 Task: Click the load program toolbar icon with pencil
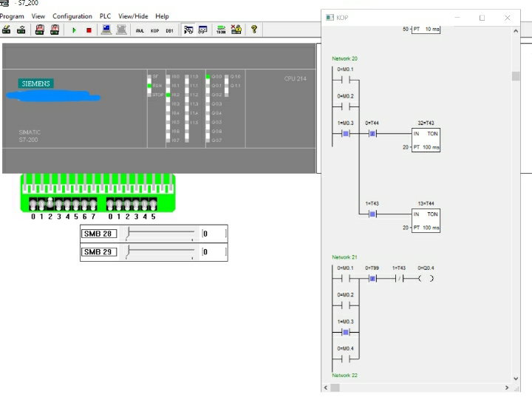click(6, 30)
